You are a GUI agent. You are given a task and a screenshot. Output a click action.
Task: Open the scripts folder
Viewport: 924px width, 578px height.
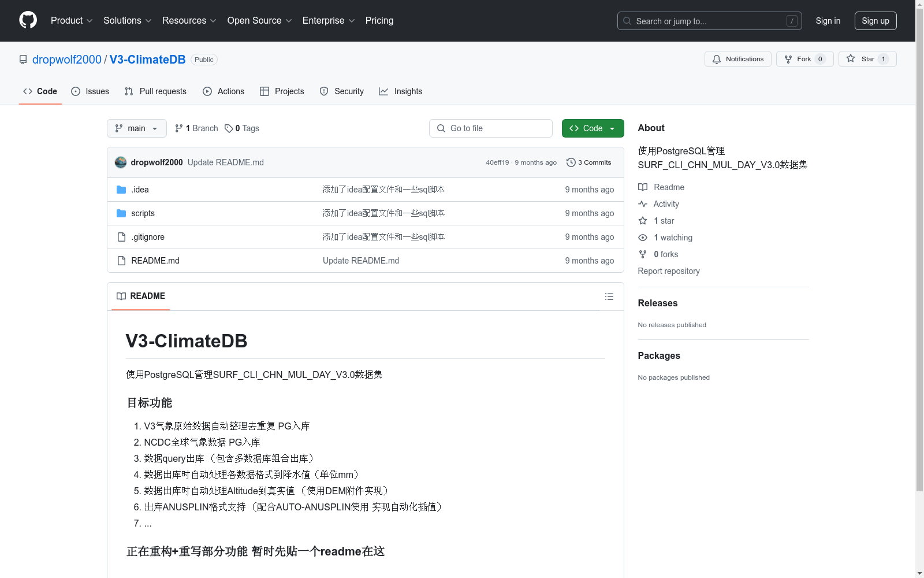143,213
